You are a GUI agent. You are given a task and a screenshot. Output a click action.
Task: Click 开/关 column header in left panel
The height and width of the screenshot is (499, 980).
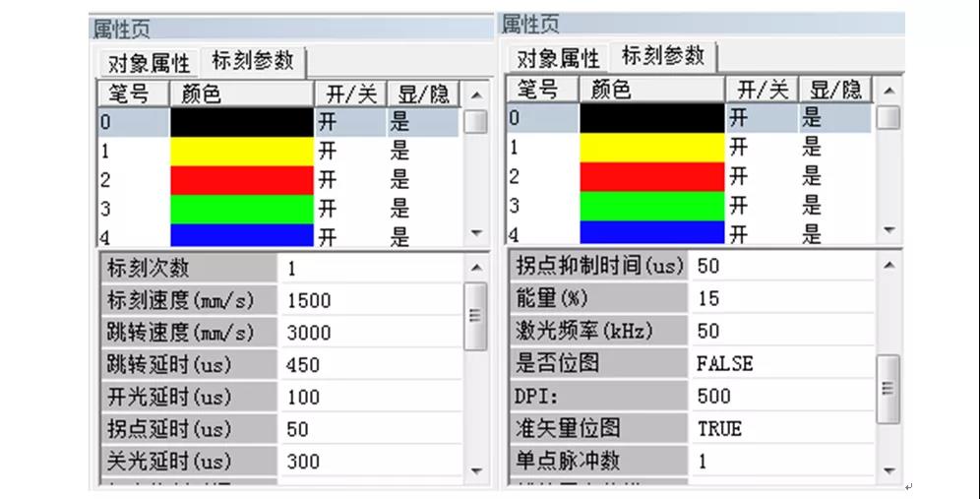350,94
